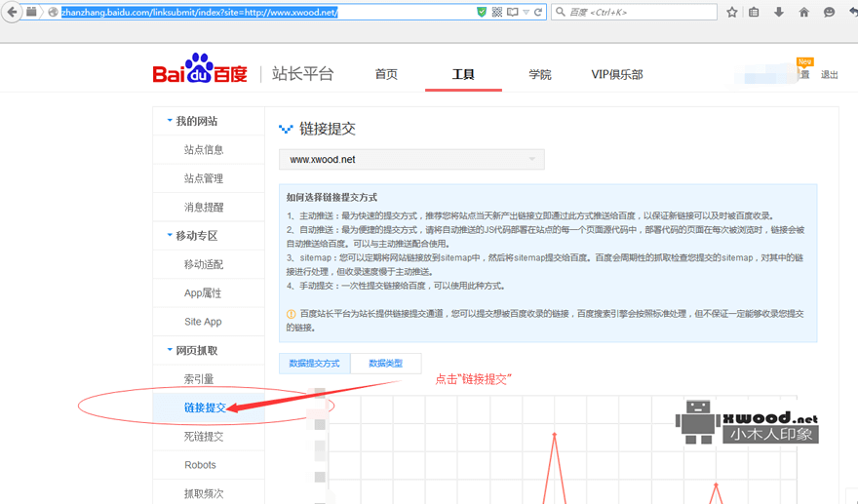The height and width of the screenshot is (504, 858).
Task: Switch to the 数据类型 tab
Action: pos(386,364)
